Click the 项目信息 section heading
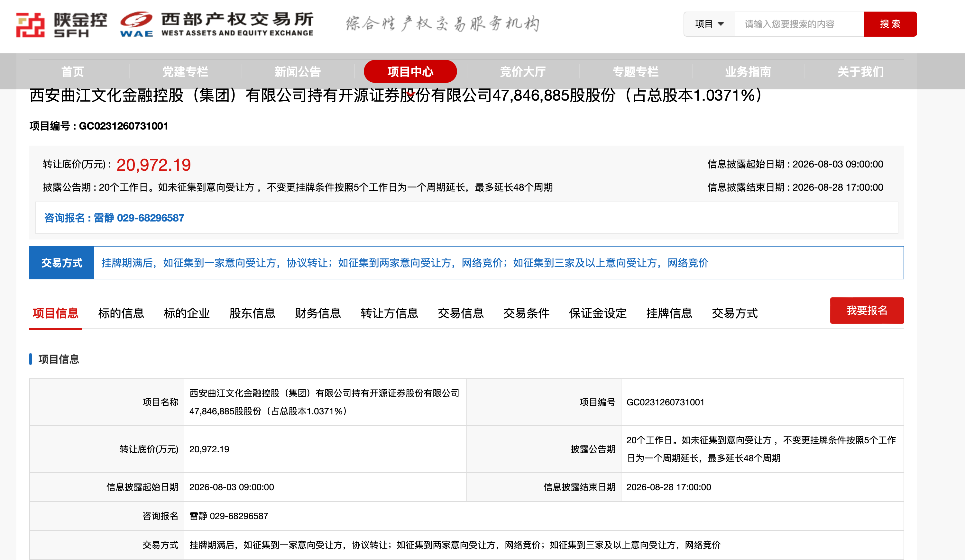The height and width of the screenshot is (560, 965). pos(59,359)
